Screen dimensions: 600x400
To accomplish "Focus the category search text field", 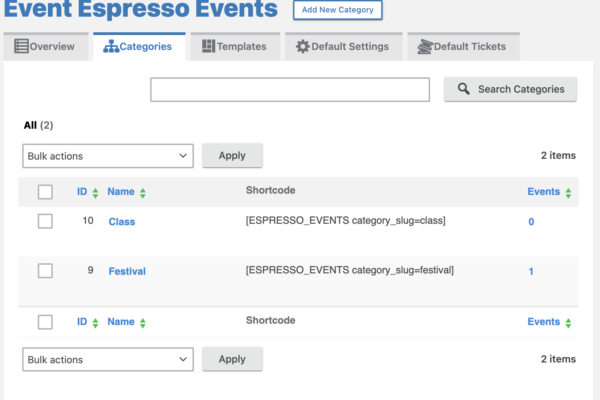I will [x=290, y=89].
